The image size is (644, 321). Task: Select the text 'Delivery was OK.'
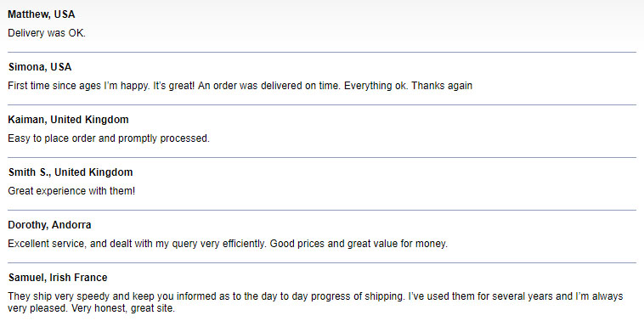pyautogui.click(x=47, y=33)
